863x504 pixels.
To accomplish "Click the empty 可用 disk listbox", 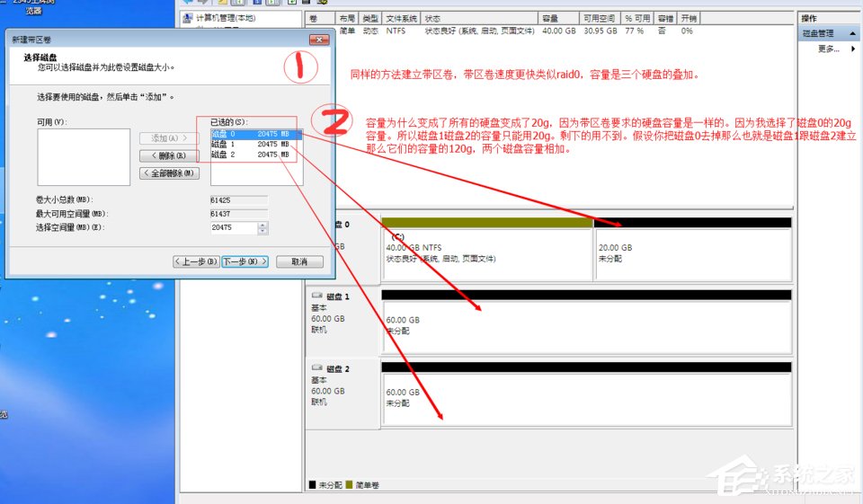I will [x=84, y=157].
